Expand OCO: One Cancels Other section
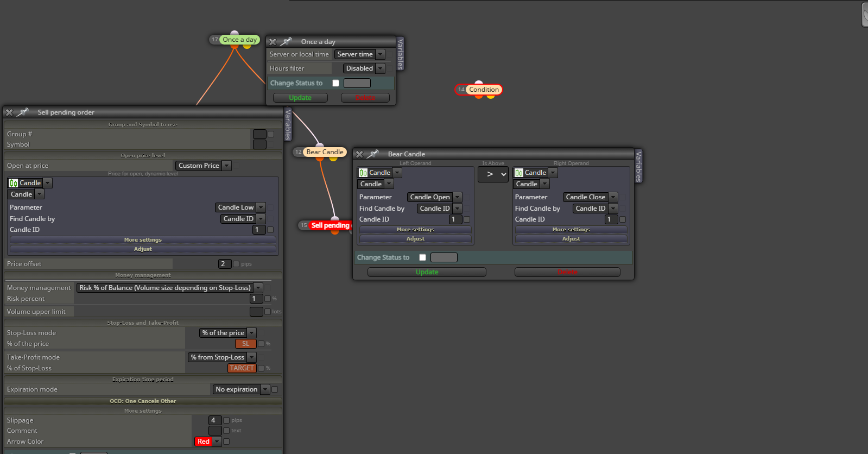 143,401
